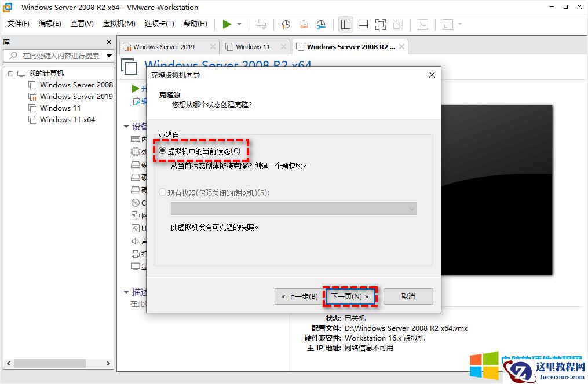Enter full screen mode icon
The height and width of the screenshot is (384, 588).
click(380, 24)
